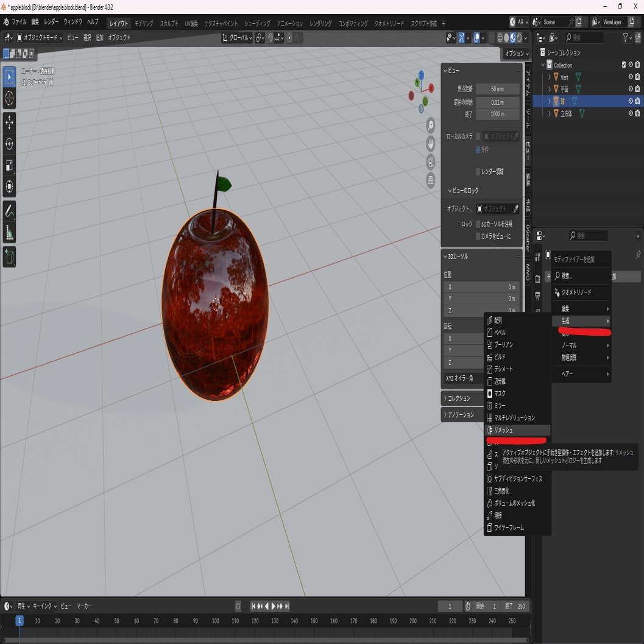Open the オブジェクトモード mode dropdown
644x644 pixels.
tap(40, 38)
